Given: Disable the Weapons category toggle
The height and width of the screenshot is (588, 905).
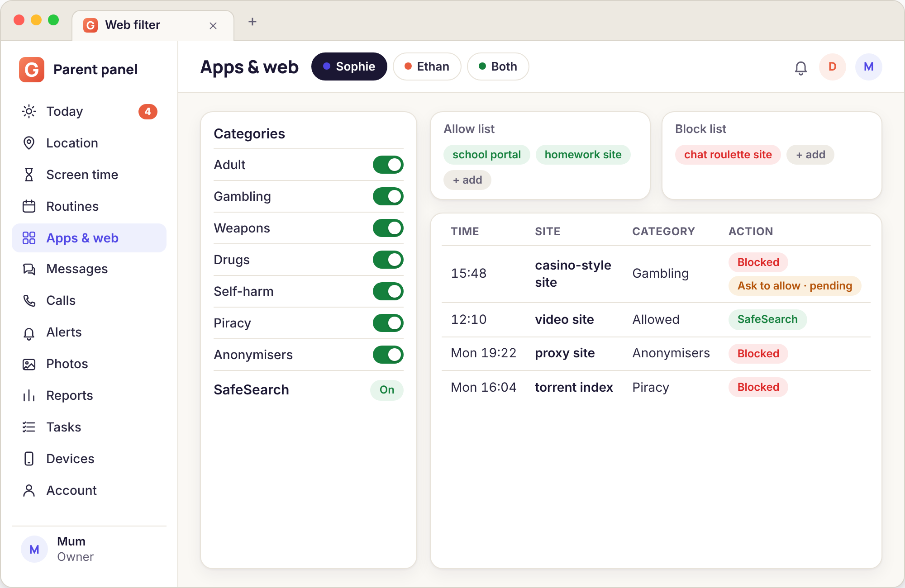Looking at the screenshot, I should [x=388, y=228].
